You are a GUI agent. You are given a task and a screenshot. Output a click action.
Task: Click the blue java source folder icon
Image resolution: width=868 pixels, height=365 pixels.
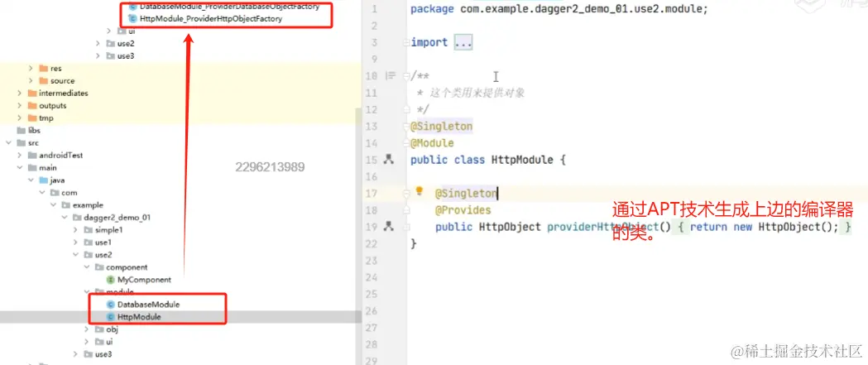click(x=44, y=180)
